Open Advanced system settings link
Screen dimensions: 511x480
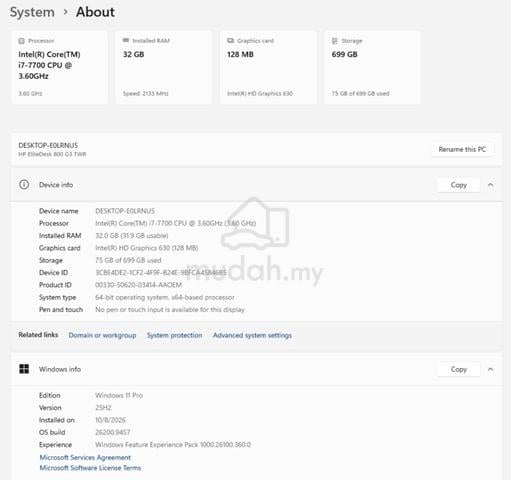click(252, 335)
